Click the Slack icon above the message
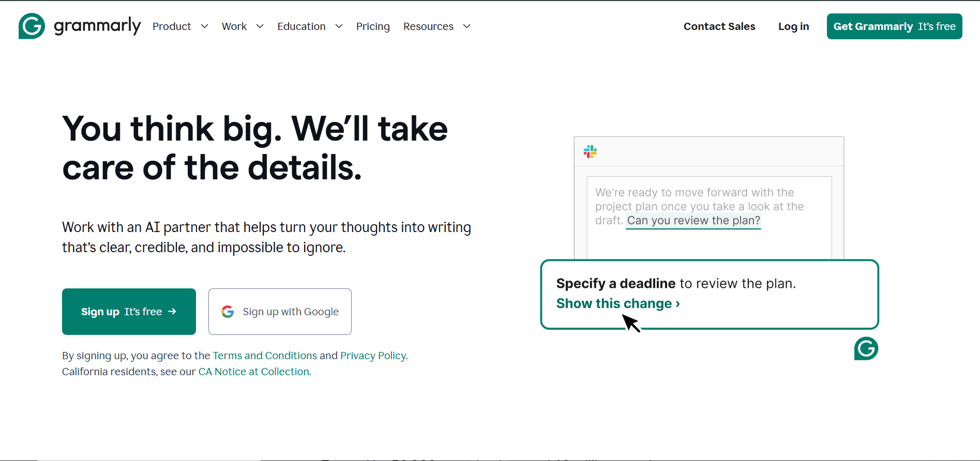This screenshot has width=980, height=461. point(590,151)
